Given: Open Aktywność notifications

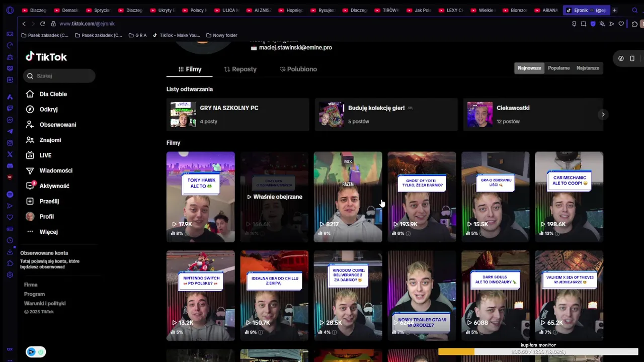Looking at the screenshot, I should (x=48, y=186).
